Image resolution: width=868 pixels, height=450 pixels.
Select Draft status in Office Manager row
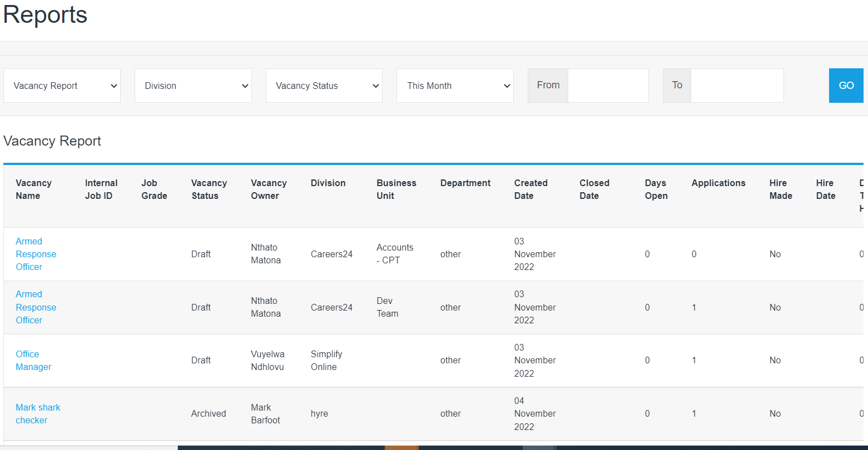coord(201,361)
